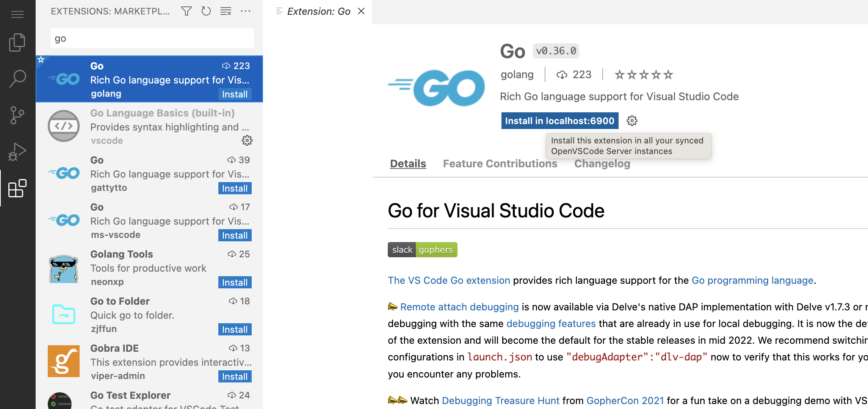Screen dimensions: 868x409
Task: Open the Remote attach debugging link
Action: coord(459,307)
